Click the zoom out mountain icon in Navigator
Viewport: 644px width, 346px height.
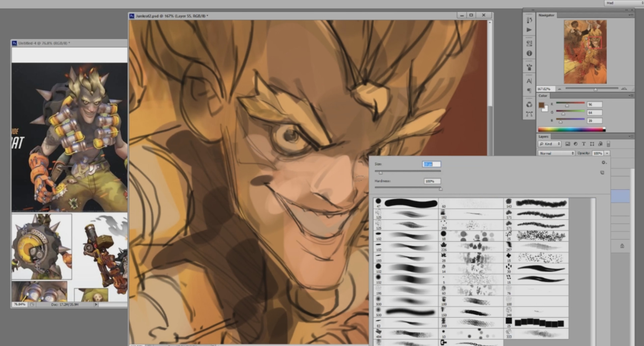(559, 89)
